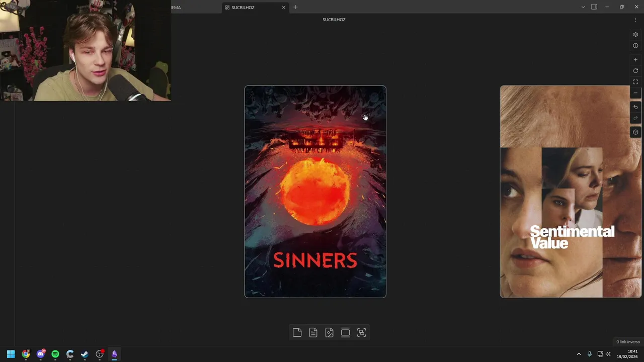The height and width of the screenshot is (362, 644).
Task: Redo canvas action
Action: click(x=635, y=118)
